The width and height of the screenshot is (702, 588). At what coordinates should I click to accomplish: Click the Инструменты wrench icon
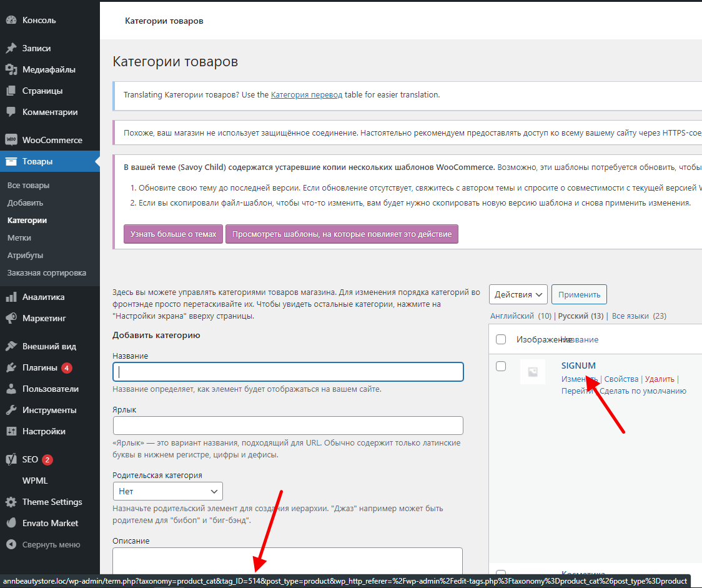coord(11,410)
